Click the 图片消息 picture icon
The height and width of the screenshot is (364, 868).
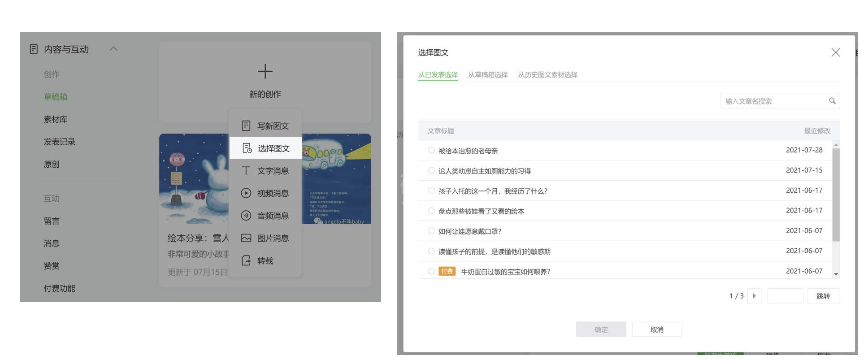pyautogui.click(x=246, y=238)
